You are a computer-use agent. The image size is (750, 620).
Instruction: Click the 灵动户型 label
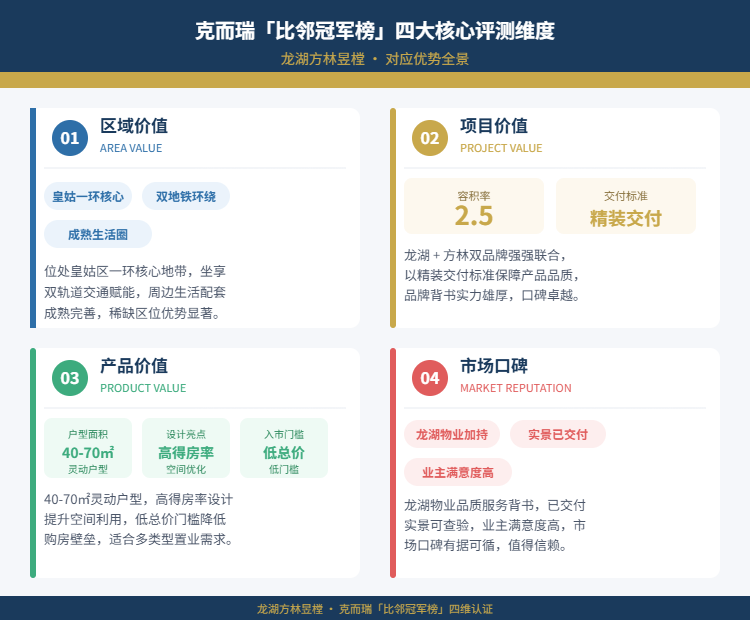[88, 469]
